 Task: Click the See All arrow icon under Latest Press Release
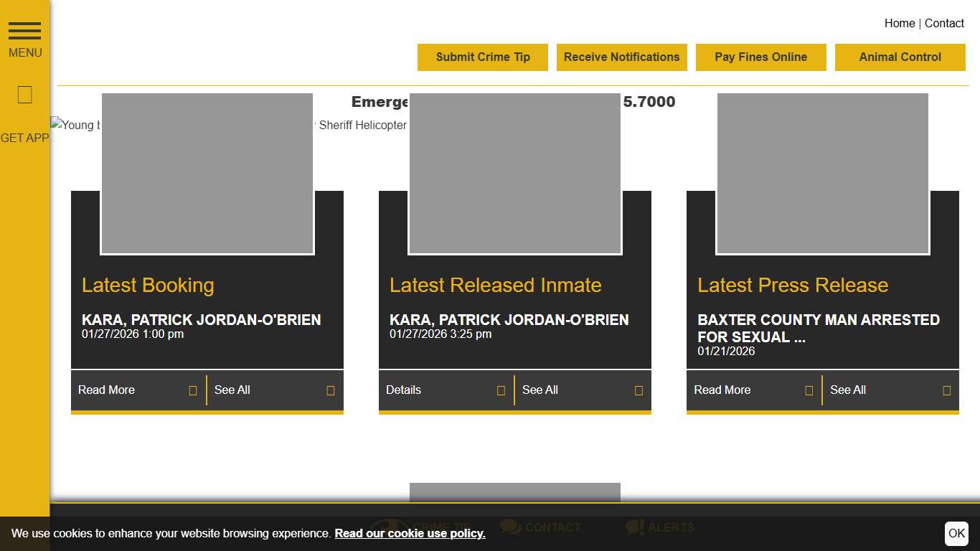[946, 391]
